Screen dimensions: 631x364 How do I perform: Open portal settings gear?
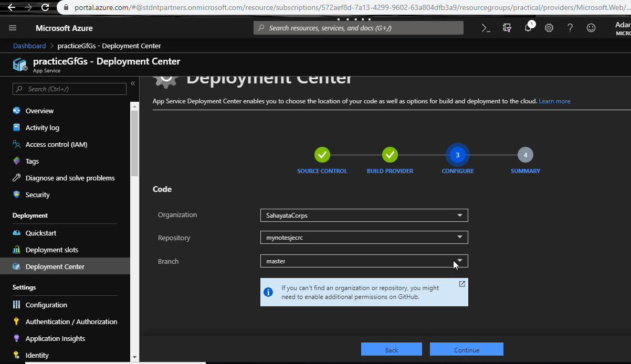(x=549, y=28)
